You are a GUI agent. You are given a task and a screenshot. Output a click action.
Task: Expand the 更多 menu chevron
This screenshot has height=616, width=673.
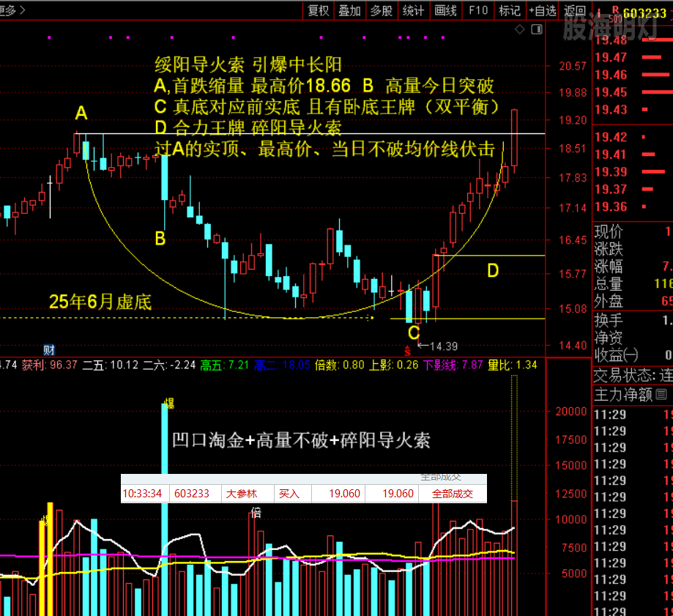pyautogui.click(x=22, y=10)
